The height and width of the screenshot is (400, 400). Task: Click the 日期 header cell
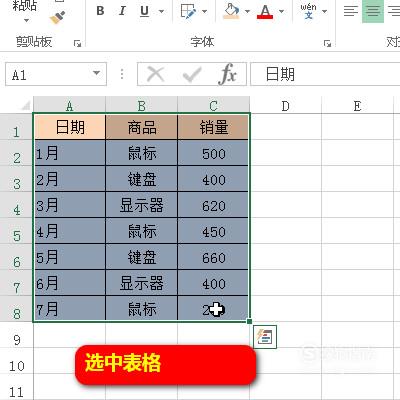point(70,127)
